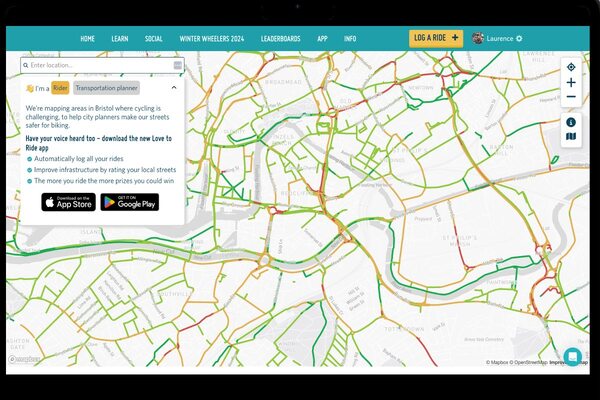Focus the Enter location search field
The height and width of the screenshot is (400, 600).
click(x=102, y=65)
